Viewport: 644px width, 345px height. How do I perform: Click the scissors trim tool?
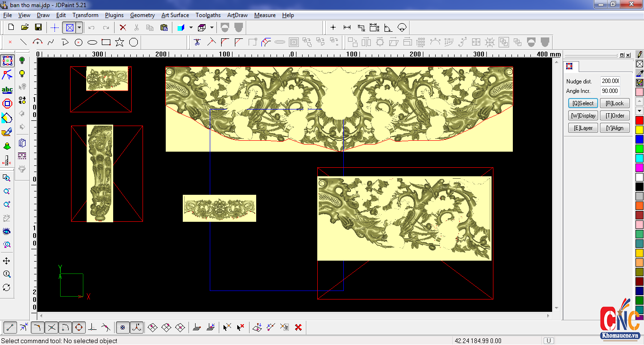coord(197,42)
